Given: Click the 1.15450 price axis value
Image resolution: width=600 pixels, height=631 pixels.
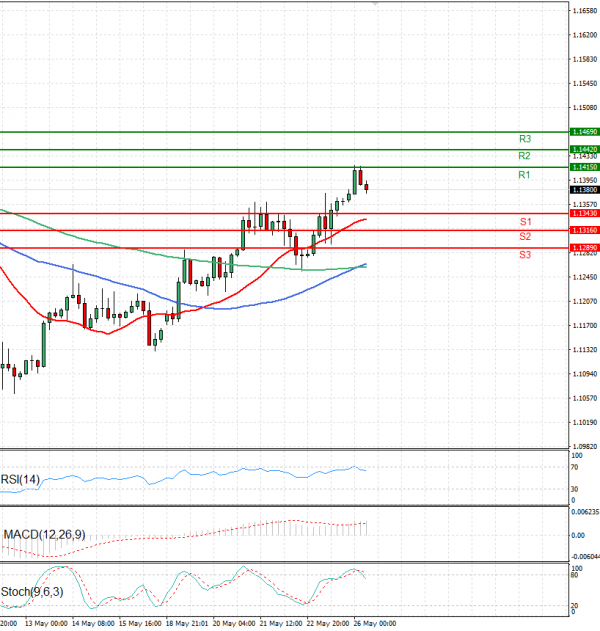Looking at the screenshot, I should coord(585,84).
